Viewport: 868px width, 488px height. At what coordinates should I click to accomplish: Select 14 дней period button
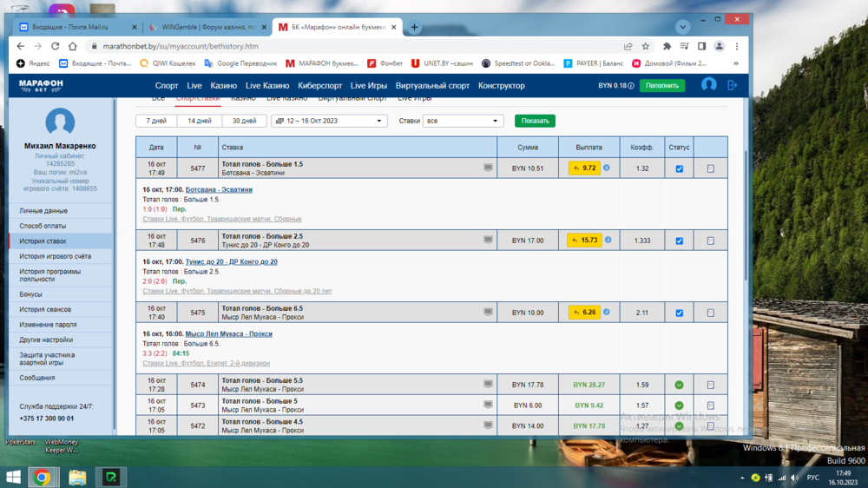[200, 121]
